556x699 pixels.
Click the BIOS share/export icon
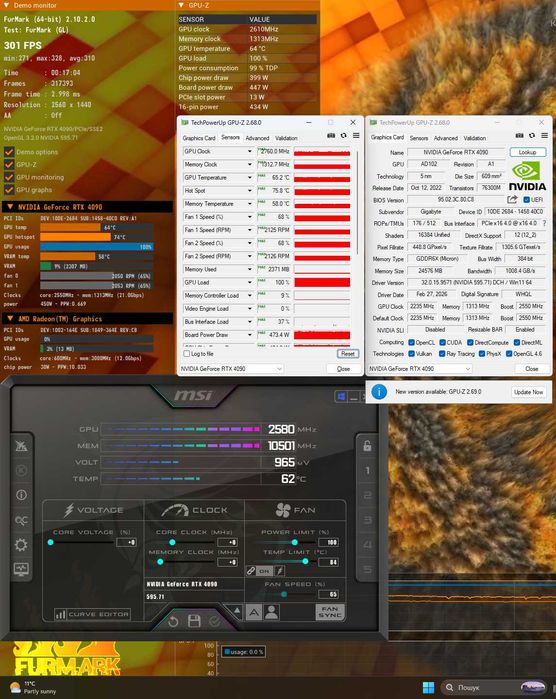(x=512, y=199)
